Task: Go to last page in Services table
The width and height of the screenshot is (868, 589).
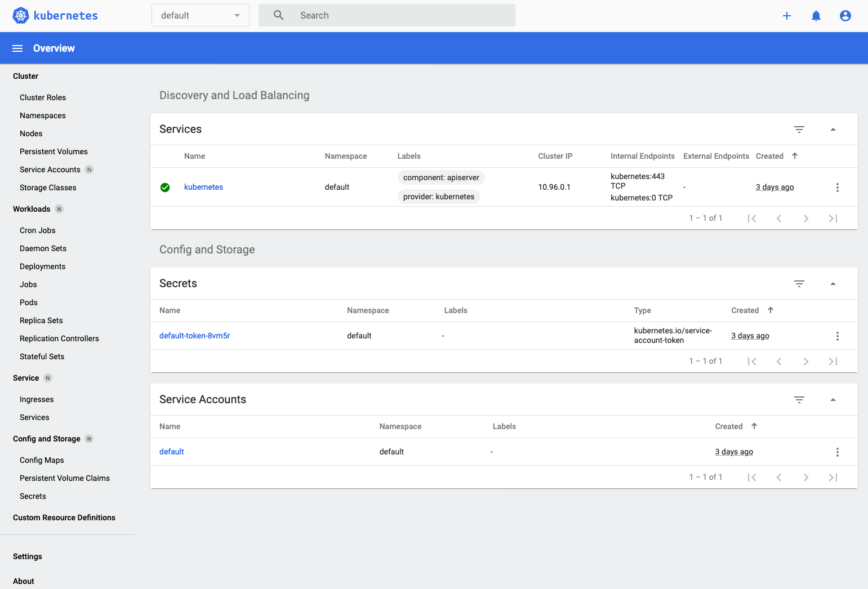Action: click(833, 218)
